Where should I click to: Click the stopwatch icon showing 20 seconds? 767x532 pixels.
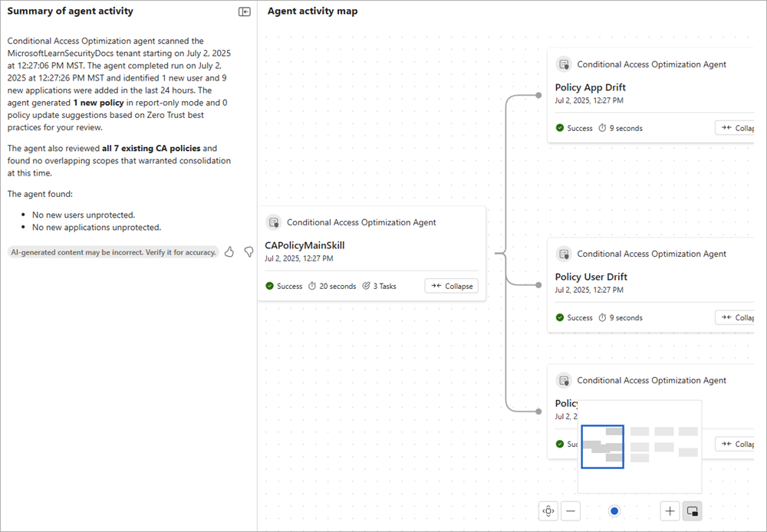(x=315, y=286)
